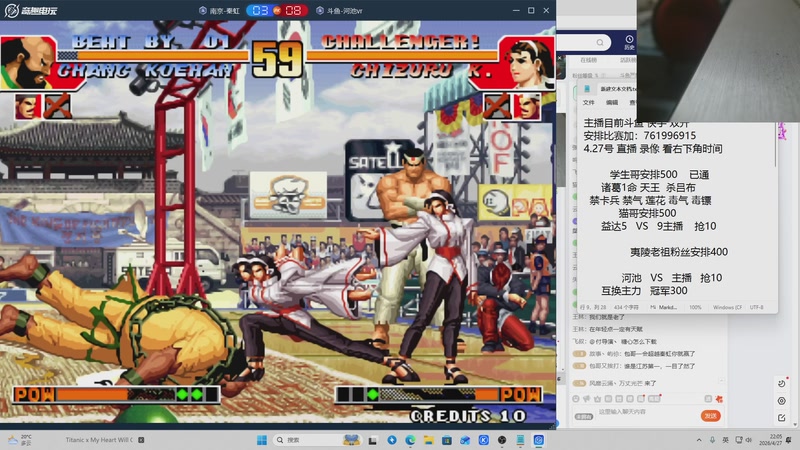800x450 pixels.
Task: Open Microsoft Store from the taskbar
Action: (447, 440)
